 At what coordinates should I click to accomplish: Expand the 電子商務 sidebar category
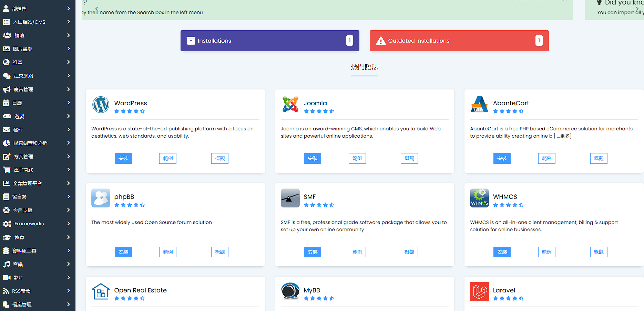(37, 170)
